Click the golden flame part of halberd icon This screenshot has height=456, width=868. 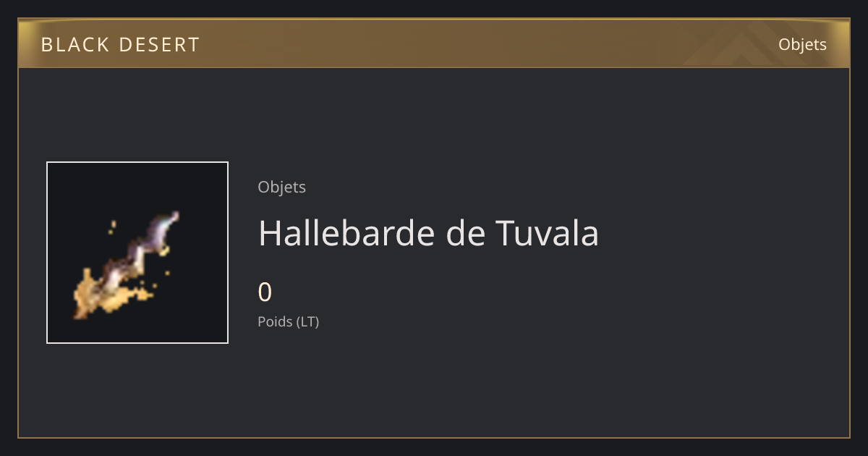(x=109, y=293)
